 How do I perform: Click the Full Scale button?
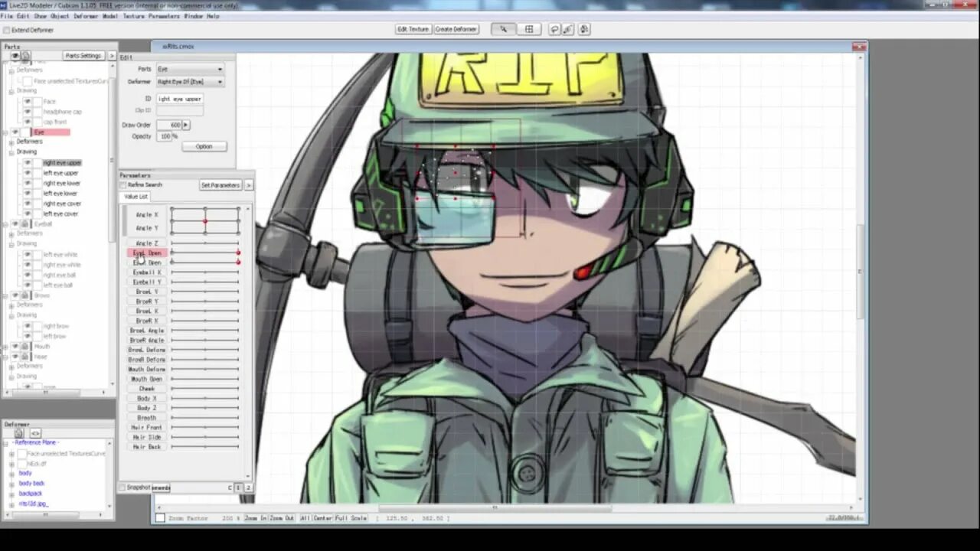[x=351, y=518]
